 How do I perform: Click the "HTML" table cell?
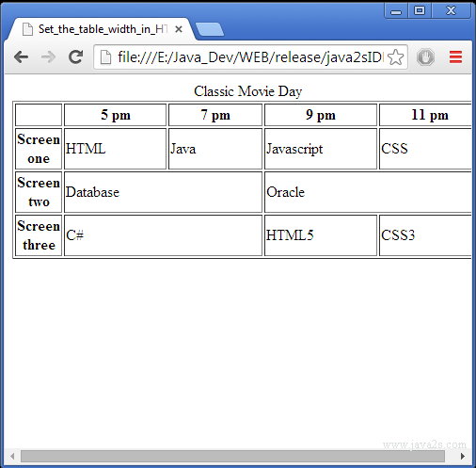pyautogui.click(x=115, y=149)
